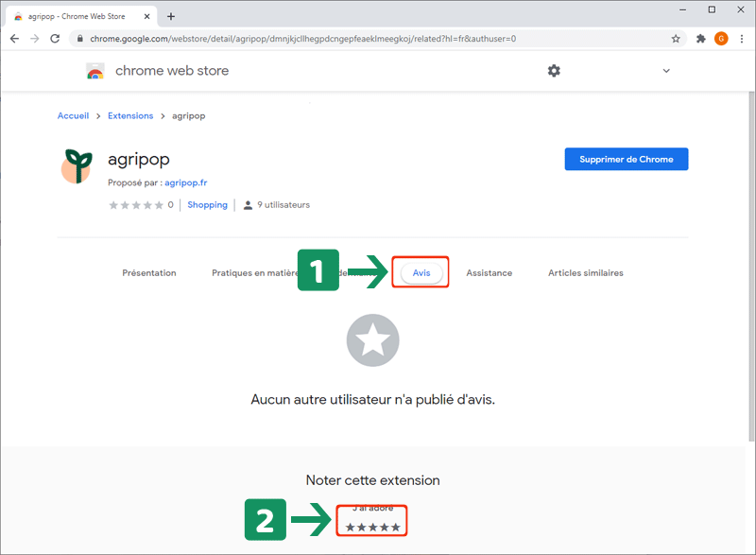
Task: Click the address bar URL
Action: point(302,39)
